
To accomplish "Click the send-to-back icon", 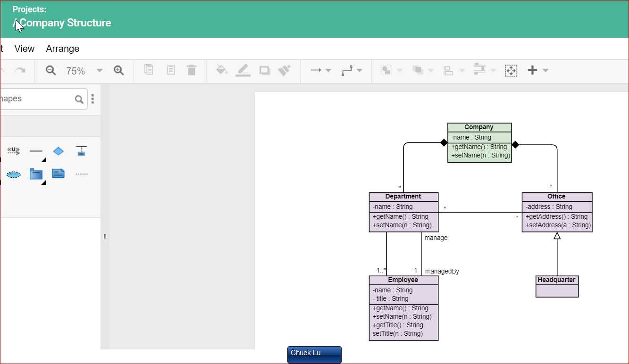I will [418, 70].
